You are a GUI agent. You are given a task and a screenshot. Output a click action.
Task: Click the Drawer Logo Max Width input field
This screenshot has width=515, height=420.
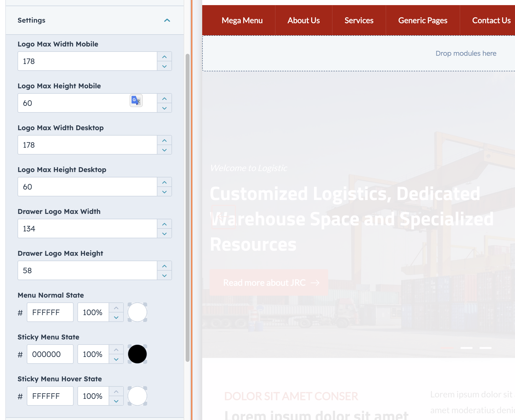click(x=87, y=228)
